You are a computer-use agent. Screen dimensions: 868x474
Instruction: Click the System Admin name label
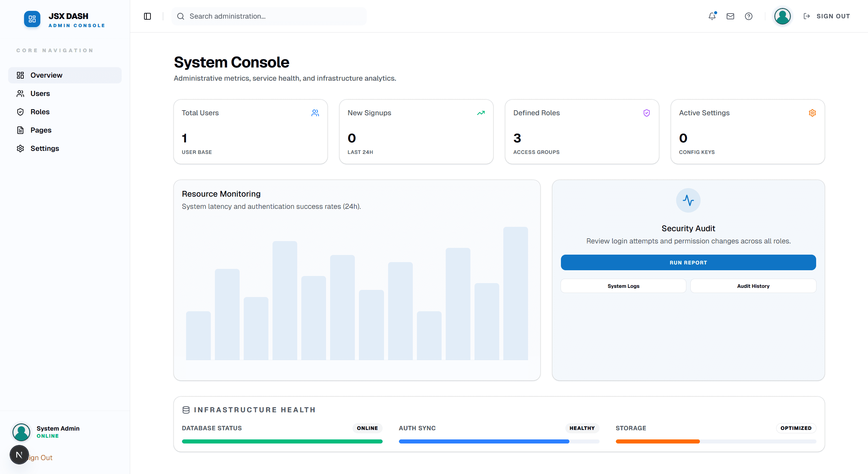coord(58,429)
